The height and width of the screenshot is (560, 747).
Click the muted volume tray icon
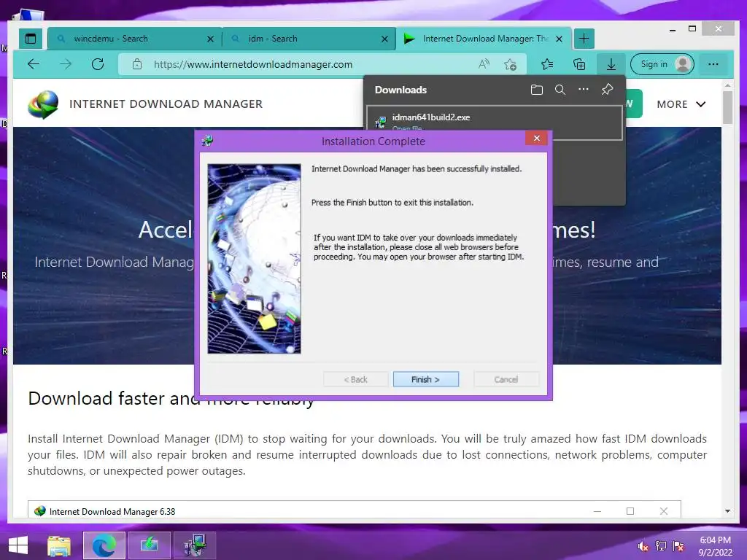click(643, 546)
